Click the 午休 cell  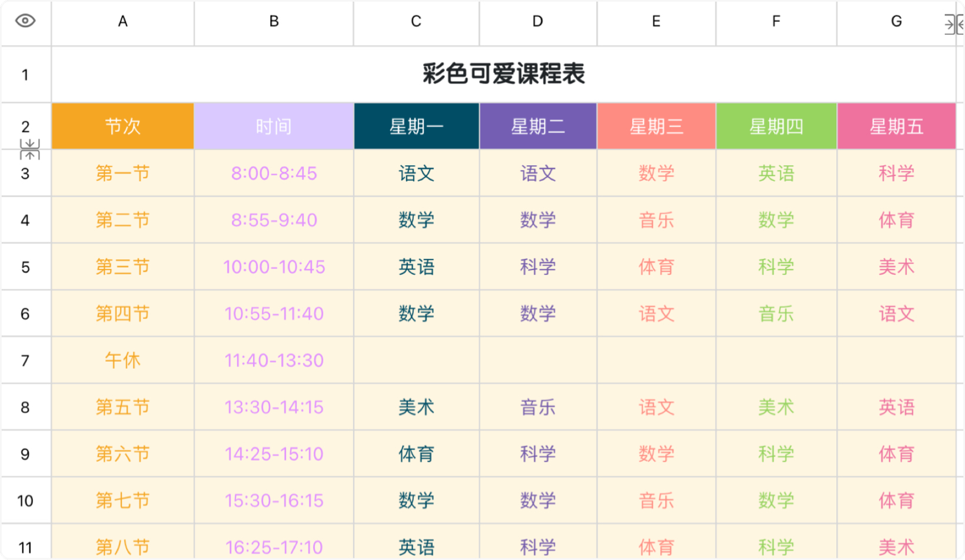[122, 361]
